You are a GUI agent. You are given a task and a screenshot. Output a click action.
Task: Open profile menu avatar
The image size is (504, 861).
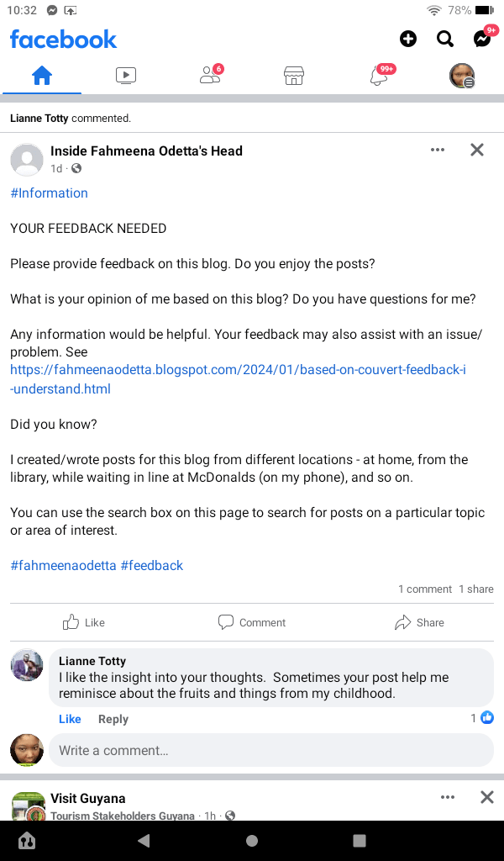pos(462,76)
